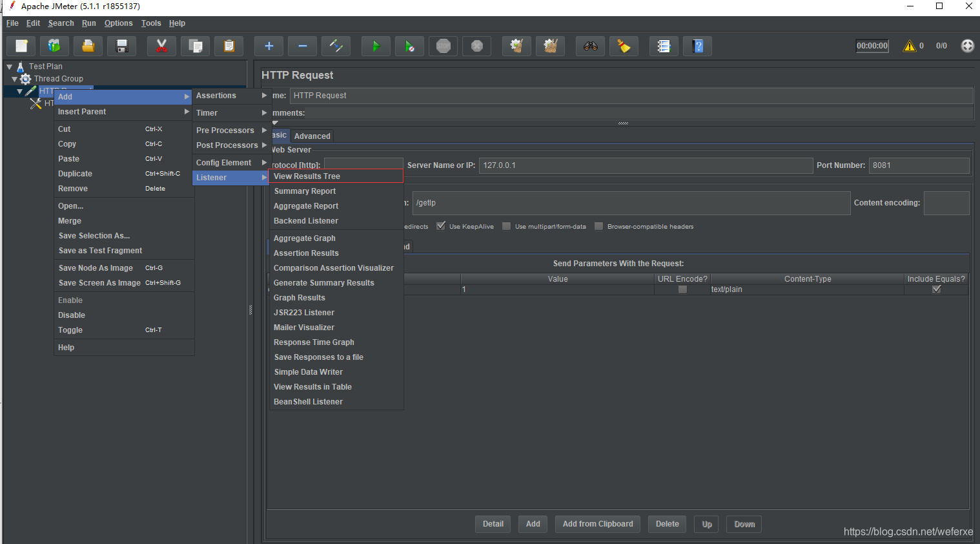The width and height of the screenshot is (980, 544).
Task: Click the Port Number field
Action: pyautogui.click(x=919, y=165)
